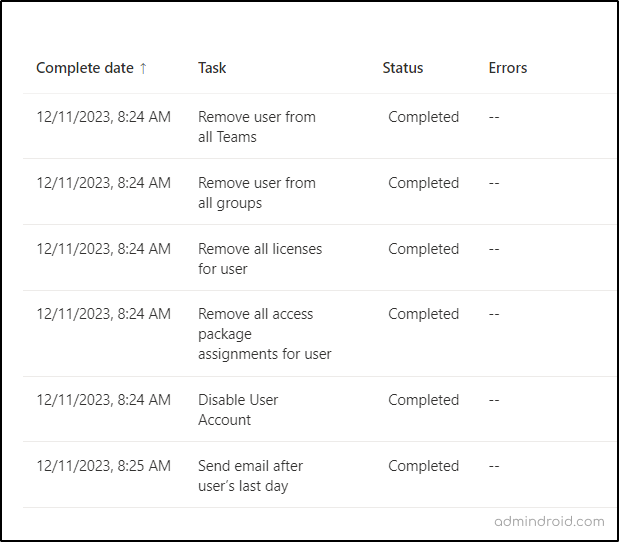The height and width of the screenshot is (542, 619).
Task: Click the Errors column header
Action: pyautogui.click(x=507, y=68)
